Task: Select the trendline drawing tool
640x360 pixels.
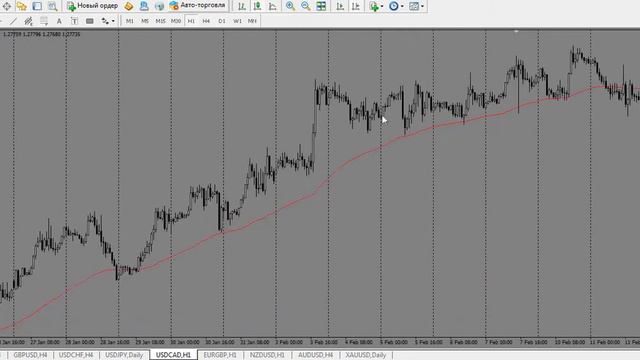Action: tap(14, 21)
